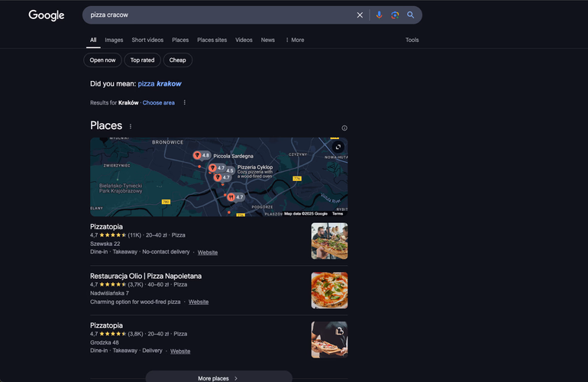Click the Szewska 22 address text
Image resolution: width=588 pixels, height=382 pixels.
105,244
